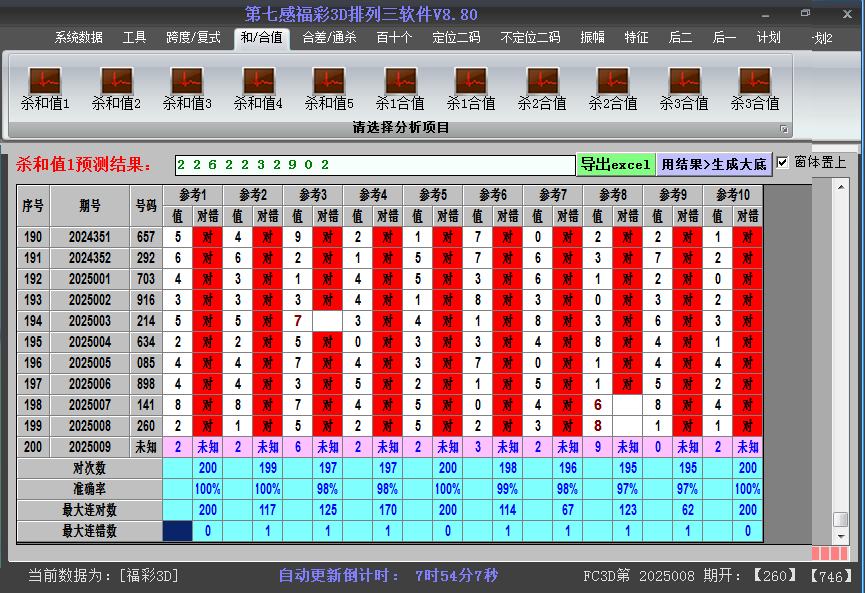Viewport: 865px width, 593px height.
Task: Click the 自动更新倒计时 status text
Action: pyautogui.click(x=388, y=575)
